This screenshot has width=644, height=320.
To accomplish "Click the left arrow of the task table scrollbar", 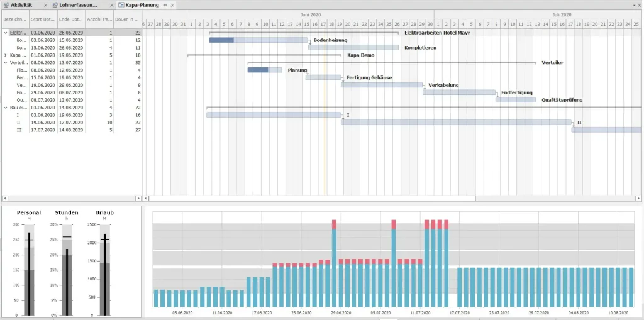I will point(4,199).
